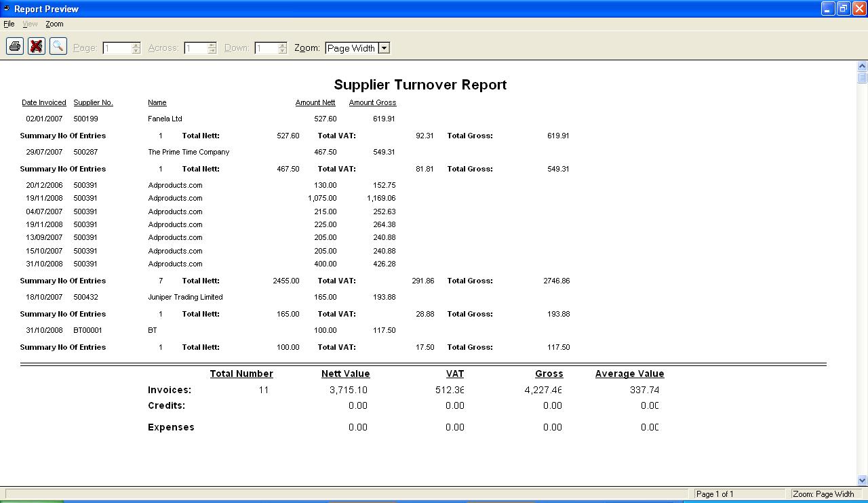Click the Page number input field
This screenshot has height=503, width=868.
pyautogui.click(x=117, y=48)
